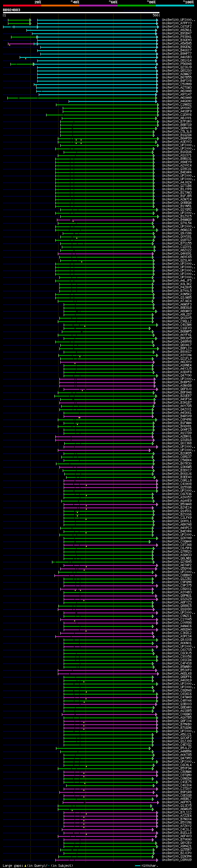Open hit UniRef100_B7LSI2
This screenshot has width=197, height=868.
pos(177,812)
